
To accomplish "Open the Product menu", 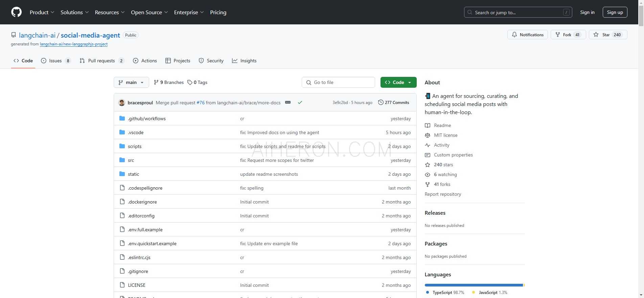I will 42,12.
